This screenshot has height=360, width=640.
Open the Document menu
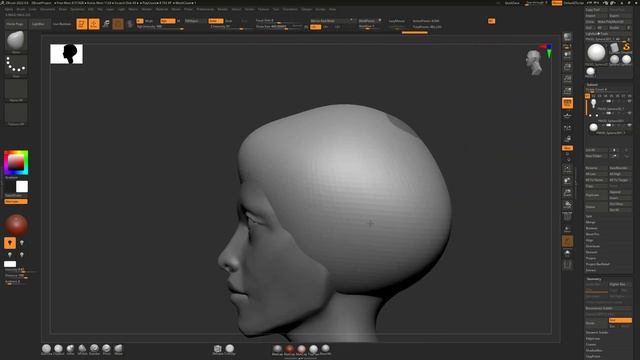point(47,9)
